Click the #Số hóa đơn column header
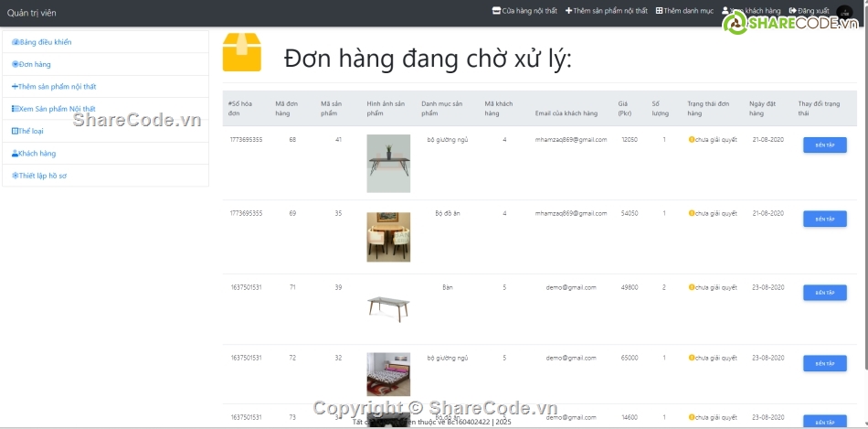868x429 pixels. (240, 108)
